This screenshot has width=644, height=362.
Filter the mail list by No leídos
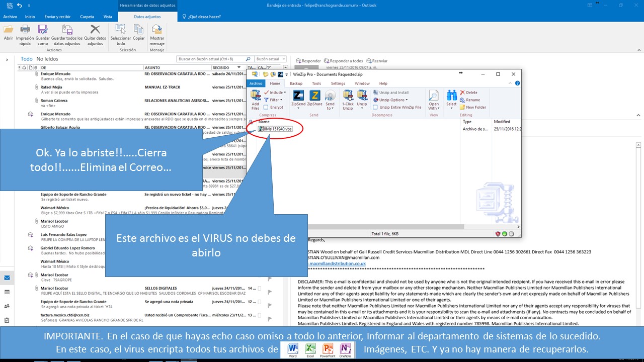(47, 59)
